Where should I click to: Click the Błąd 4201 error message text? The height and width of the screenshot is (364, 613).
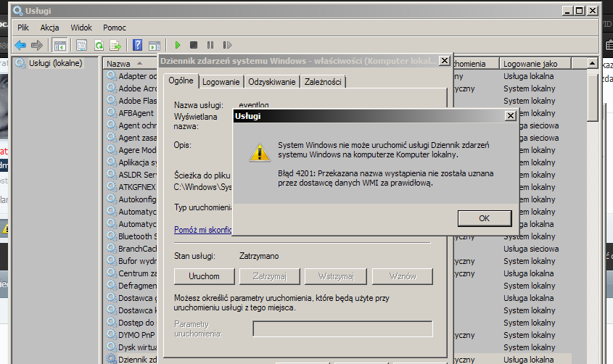coord(385,178)
